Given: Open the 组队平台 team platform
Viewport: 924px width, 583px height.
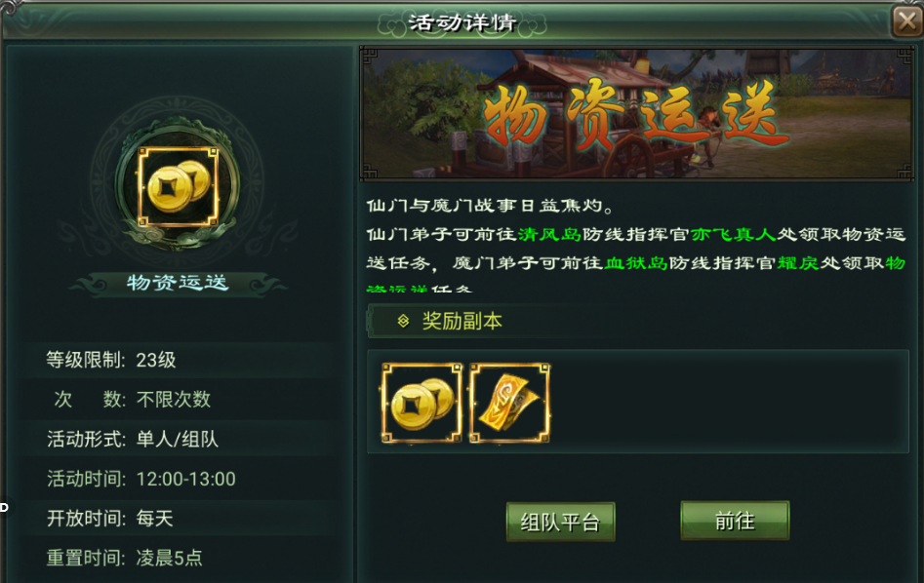Looking at the screenshot, I should 560,522.
